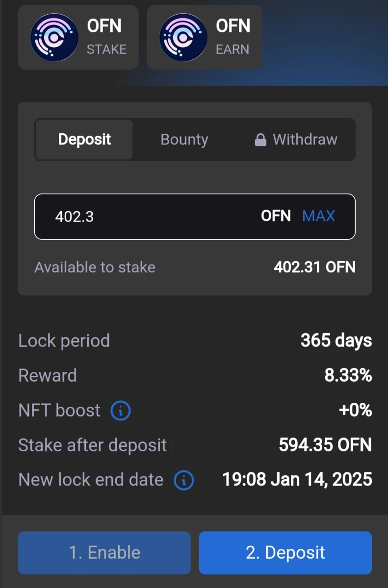Click the 594.35 OFN stake after deposit
The width and height of the screenshot is (388, 588).
click(x=325, y=445)
